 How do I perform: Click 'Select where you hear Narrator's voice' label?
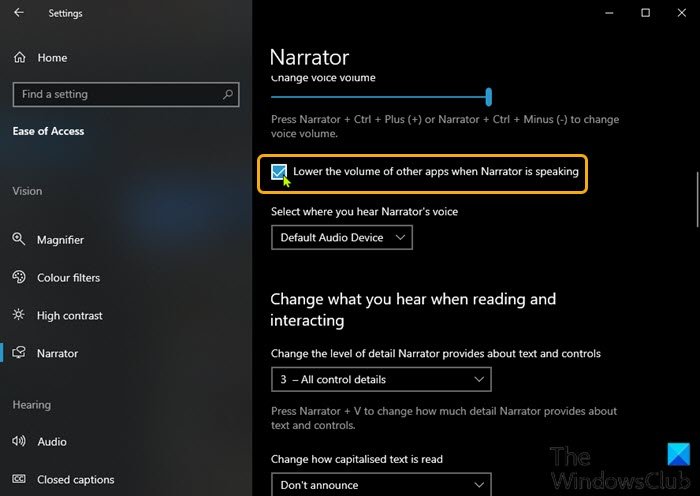[x=364, y=212]
